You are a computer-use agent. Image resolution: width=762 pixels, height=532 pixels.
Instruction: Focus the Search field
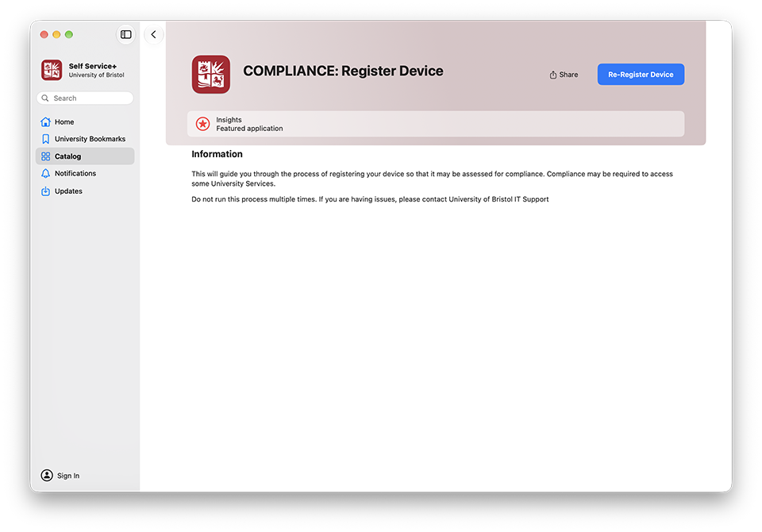[x=85, y=98]
